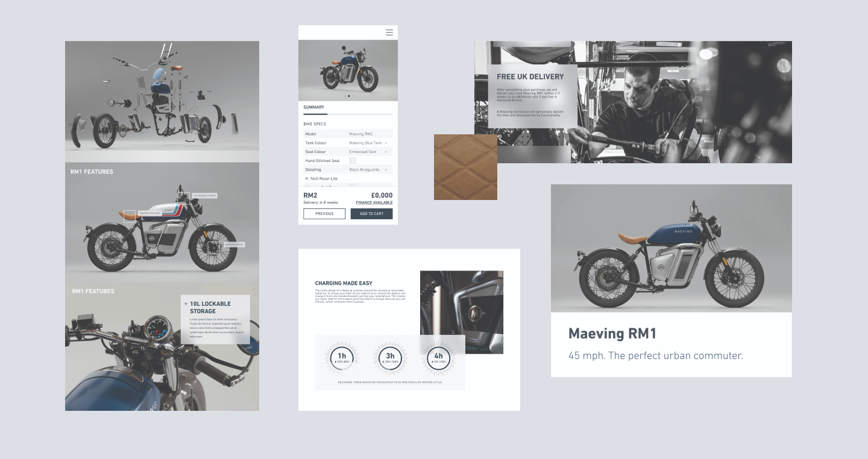Click the Model row in Bike Specs

348,134
